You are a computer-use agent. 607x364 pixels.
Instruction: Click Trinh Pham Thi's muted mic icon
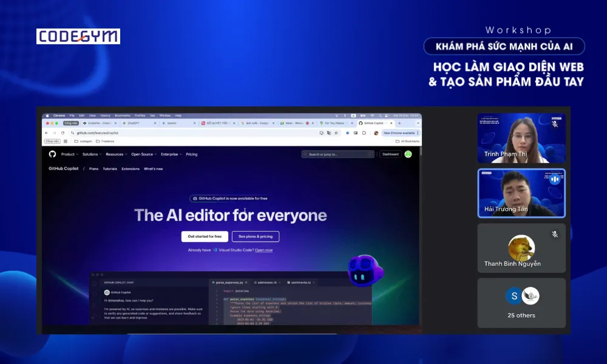[555, 124]
